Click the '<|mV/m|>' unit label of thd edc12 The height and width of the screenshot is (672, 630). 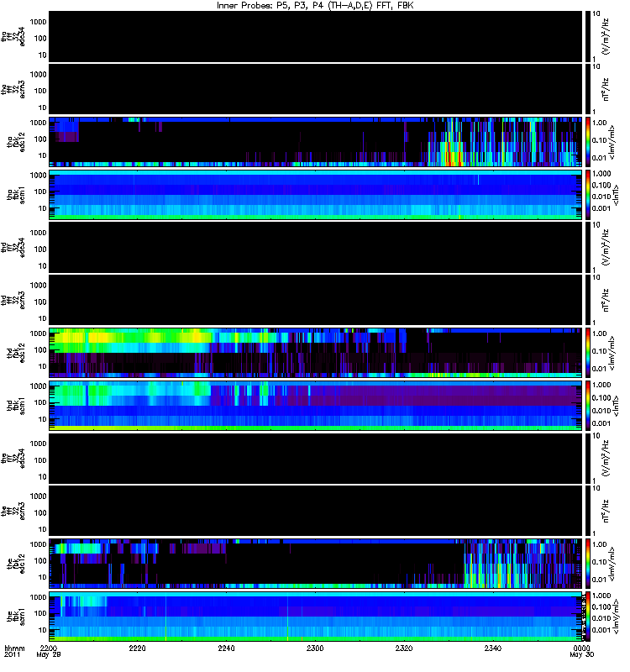[612, 353]
